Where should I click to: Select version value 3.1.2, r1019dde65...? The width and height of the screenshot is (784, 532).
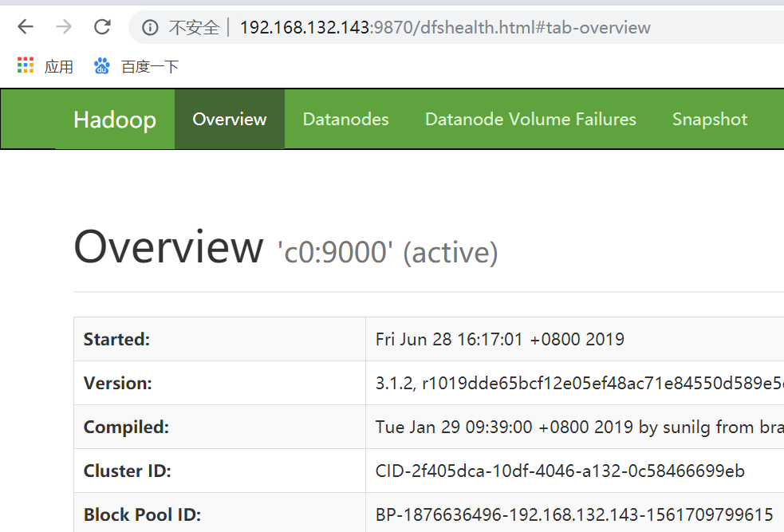[x=580, y=383]
